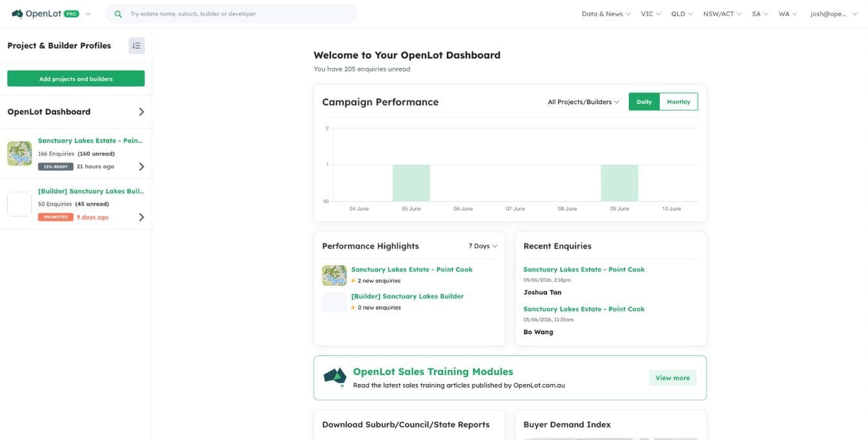The image size is (868, 440).
Task: Open Bo Wang enquiry's Sanctuary Lakes link
Action: pyautogui.click(x=584, y=309)
